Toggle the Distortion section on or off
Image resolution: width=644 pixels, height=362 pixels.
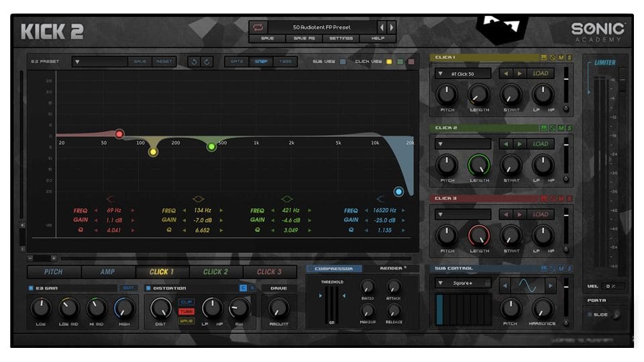[x=148, y=288]
